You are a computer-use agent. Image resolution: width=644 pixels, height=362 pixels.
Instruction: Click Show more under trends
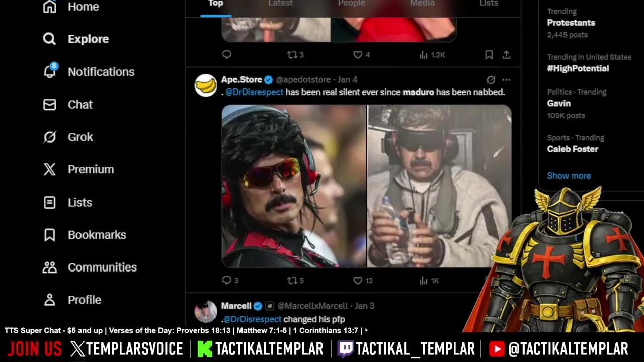coord(569,176)
